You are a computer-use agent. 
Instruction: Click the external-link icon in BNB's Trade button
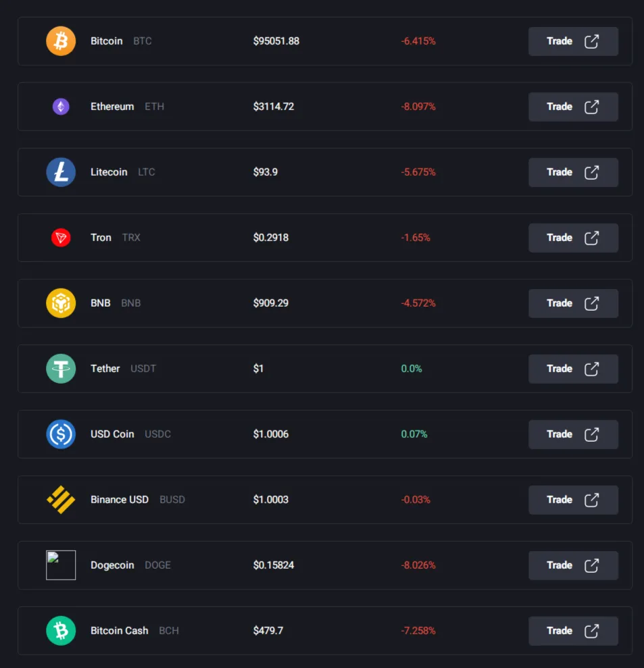click(x=591, y=303)
